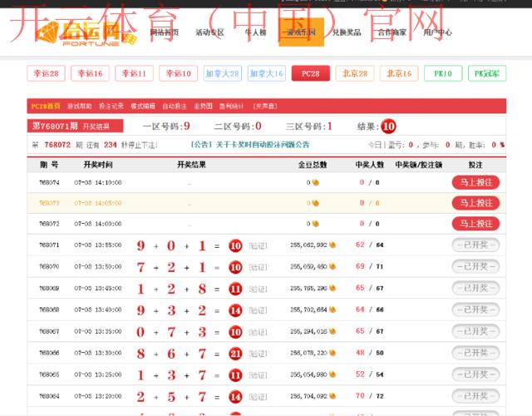
Task: Switch to the 幸运16 game tab
Action: pos(91,73)
